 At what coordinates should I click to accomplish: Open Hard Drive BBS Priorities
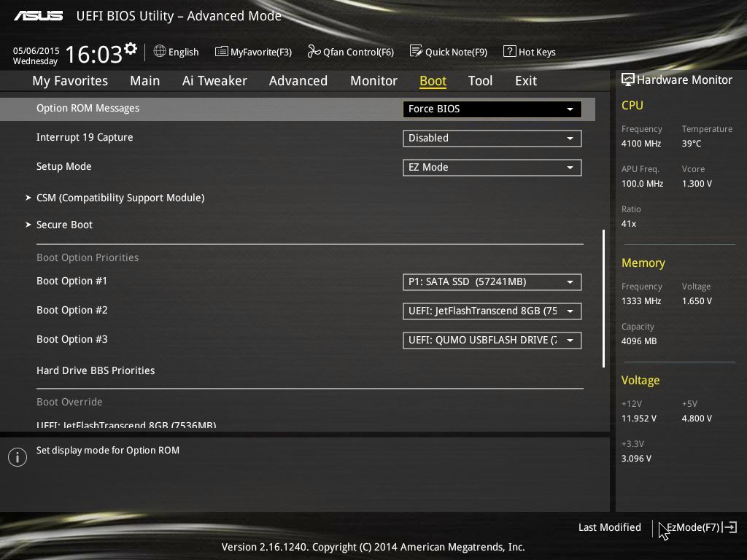96,370
